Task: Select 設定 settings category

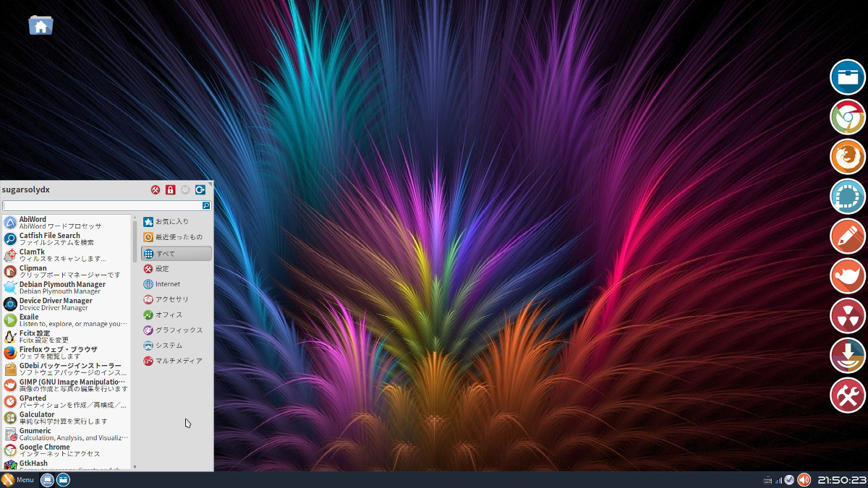Action: pyautogui.click(x=176, y=269)
